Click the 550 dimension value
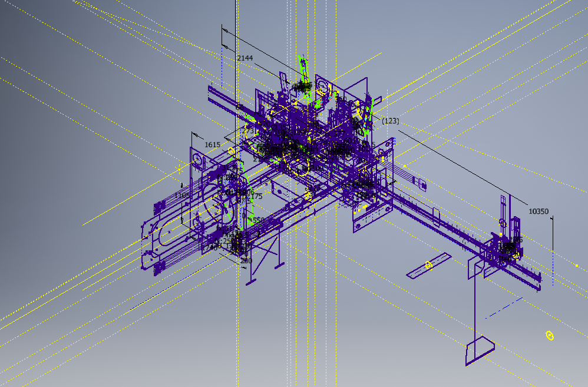588x387 pixels. (x=259, y=221)
